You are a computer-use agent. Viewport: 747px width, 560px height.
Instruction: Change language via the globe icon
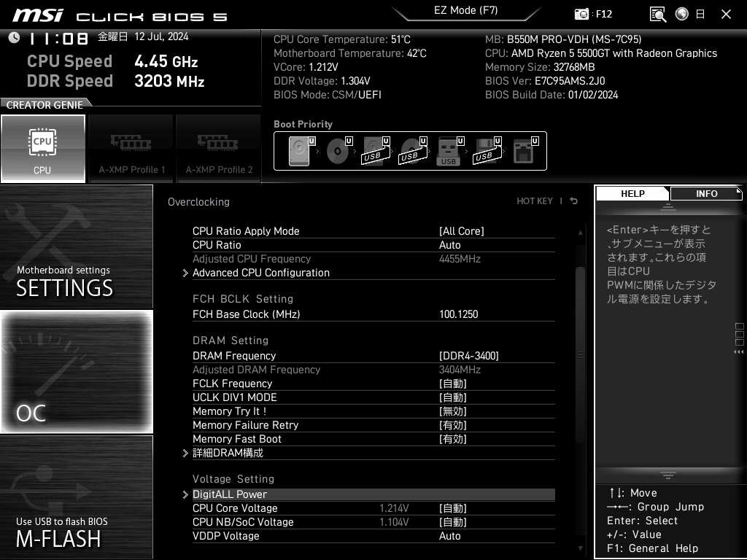[682, 14]
